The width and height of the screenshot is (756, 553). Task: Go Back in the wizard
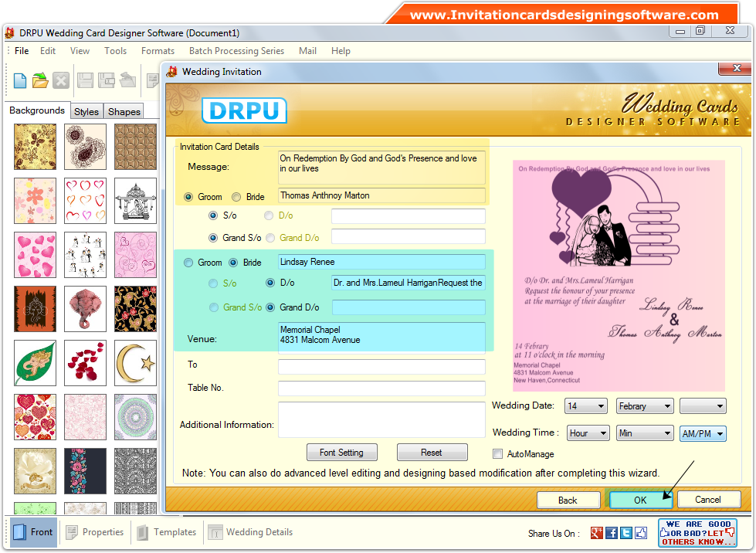tap(568, 500)
